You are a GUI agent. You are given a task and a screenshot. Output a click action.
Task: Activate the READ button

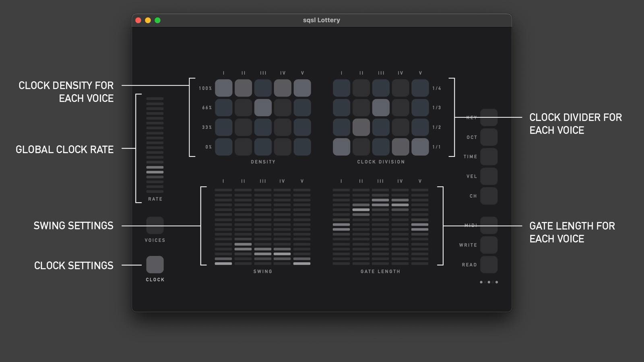click(x=489, y=265)
